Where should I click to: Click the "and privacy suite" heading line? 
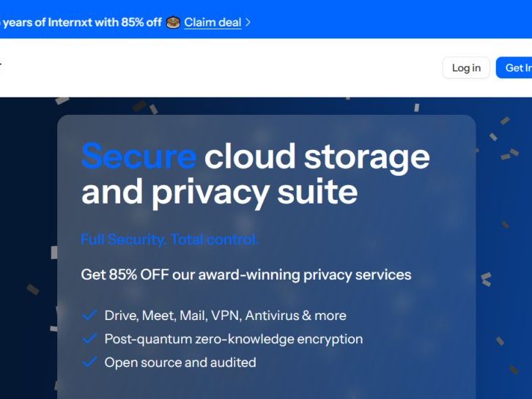[x=219, y=191]
